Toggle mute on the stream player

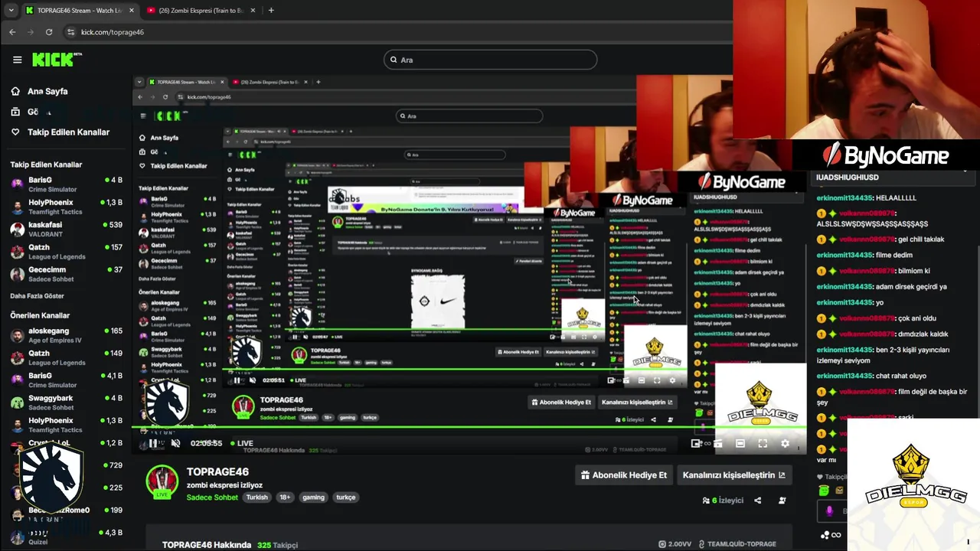click(175, 443)
